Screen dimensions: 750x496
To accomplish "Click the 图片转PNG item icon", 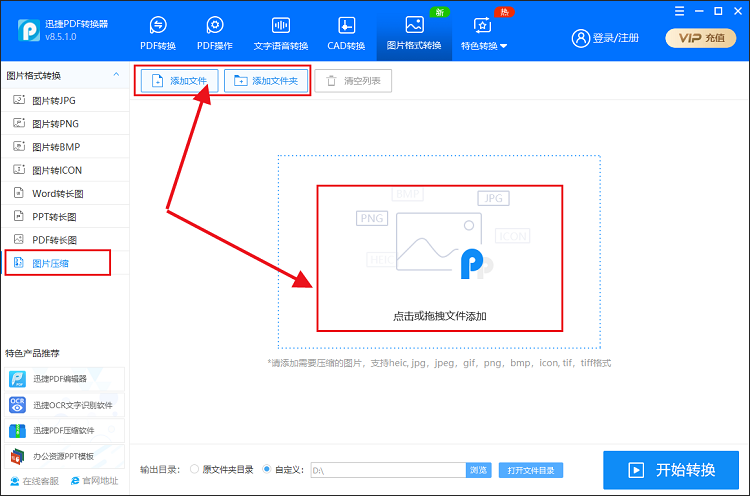I will [x=19, y=123].
